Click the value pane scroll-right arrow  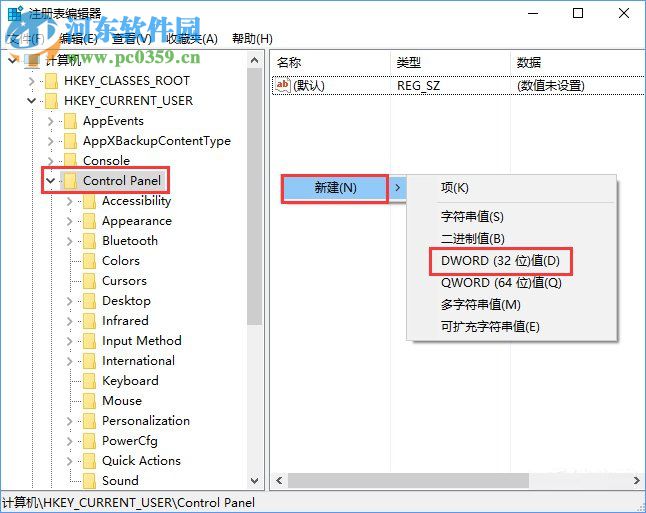pos(637,480)
